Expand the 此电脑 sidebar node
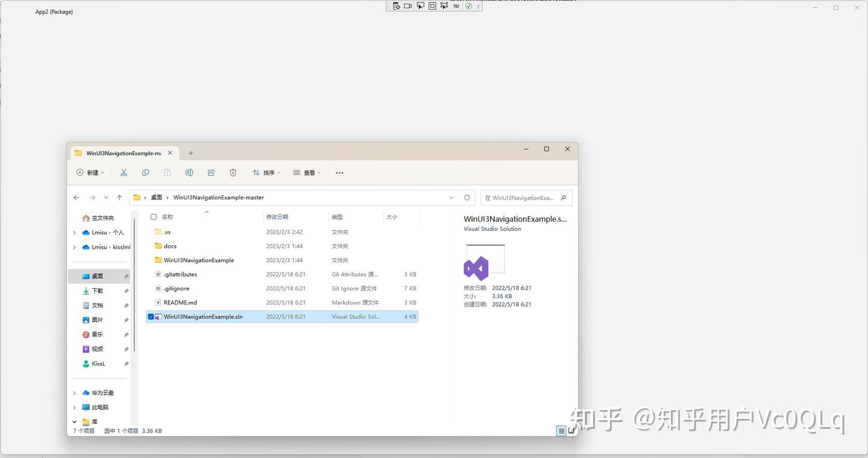Image resolution: width=868 pixels, height=458 pixels. pos(74,407)
